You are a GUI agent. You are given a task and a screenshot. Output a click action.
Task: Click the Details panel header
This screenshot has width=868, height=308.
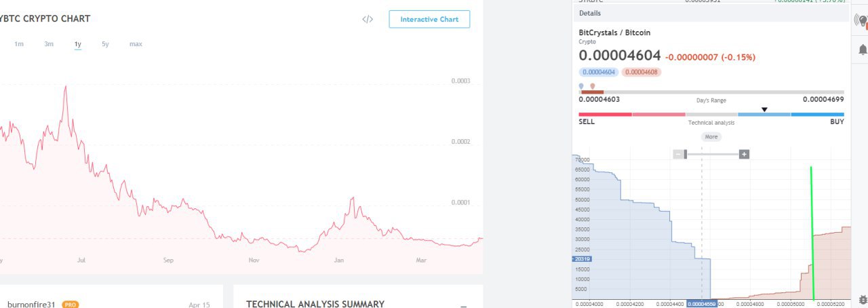[x=711, y=13]
